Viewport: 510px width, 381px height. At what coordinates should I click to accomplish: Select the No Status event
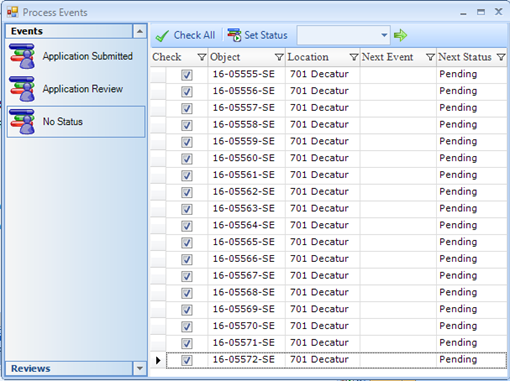click(x=76, y=122)
